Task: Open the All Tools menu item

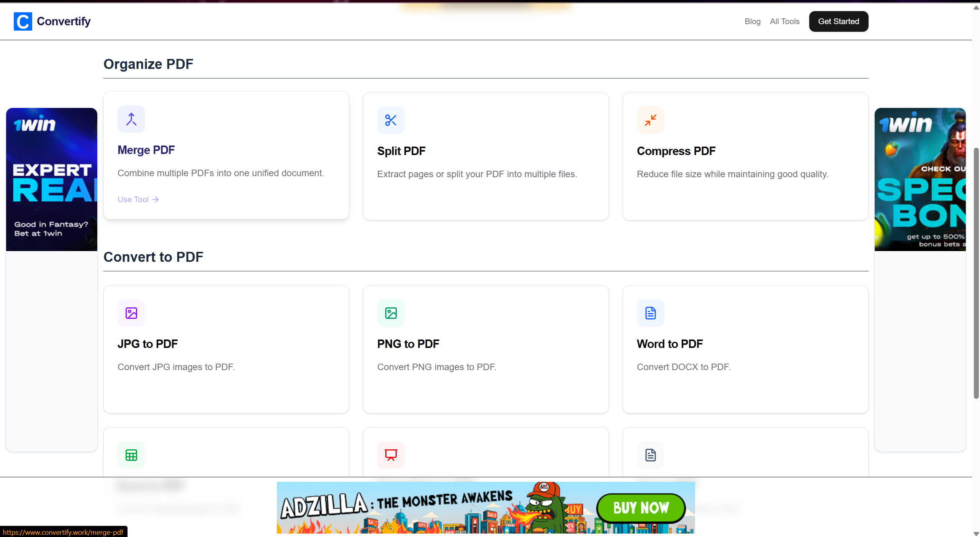Action: 784,21
